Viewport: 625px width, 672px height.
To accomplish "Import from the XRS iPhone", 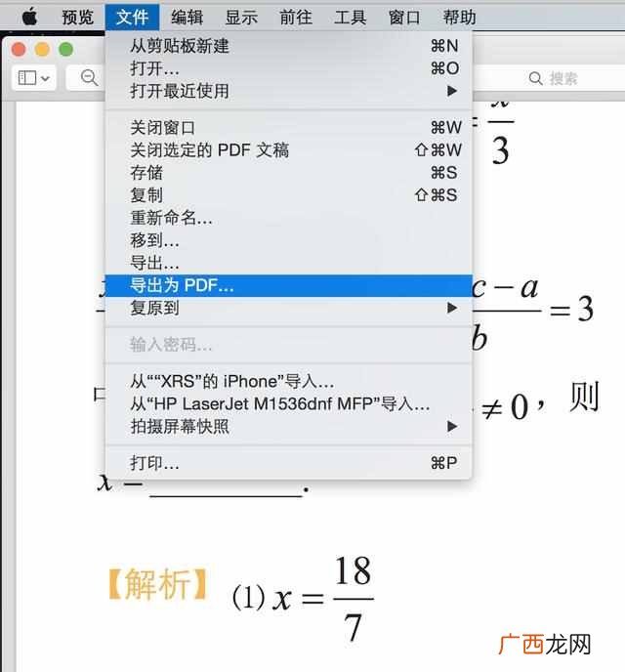I will click(x=288, y=381).
